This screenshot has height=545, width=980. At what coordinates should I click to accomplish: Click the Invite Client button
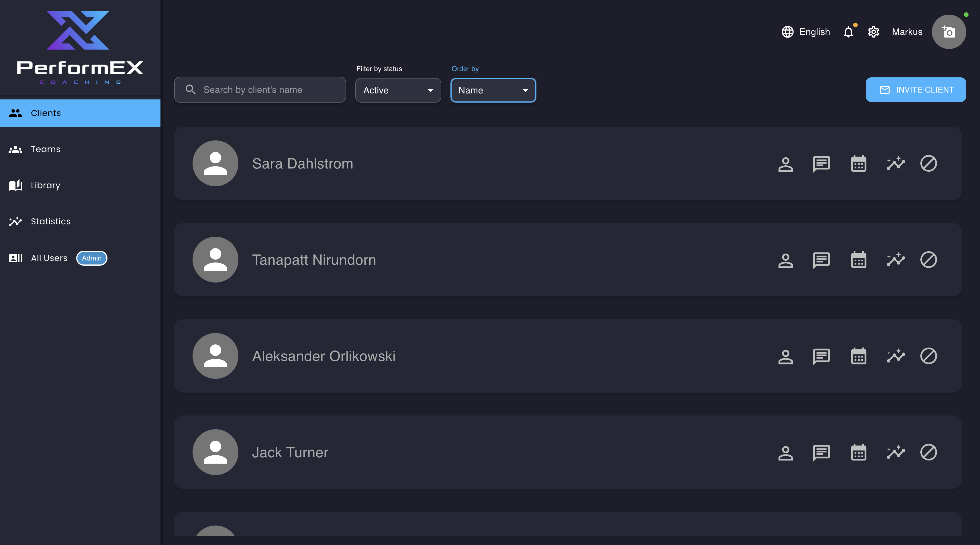[916, 90]
